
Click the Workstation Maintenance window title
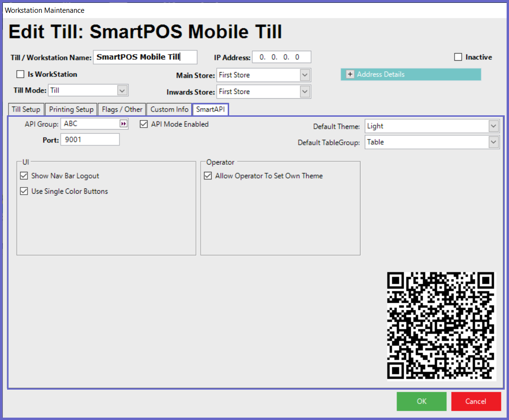pos(45,10)
